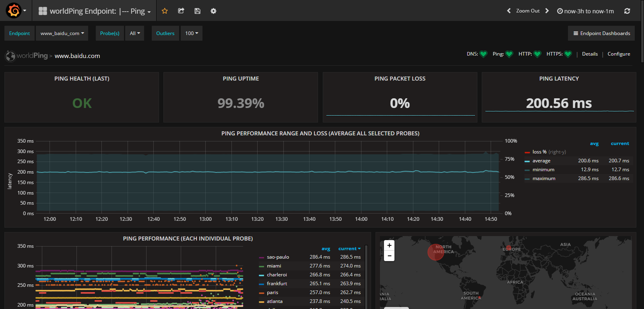Open the www_baidu_com endpoint dropdown
Viewport: 644px width, 309px height.
click(62, 33)
